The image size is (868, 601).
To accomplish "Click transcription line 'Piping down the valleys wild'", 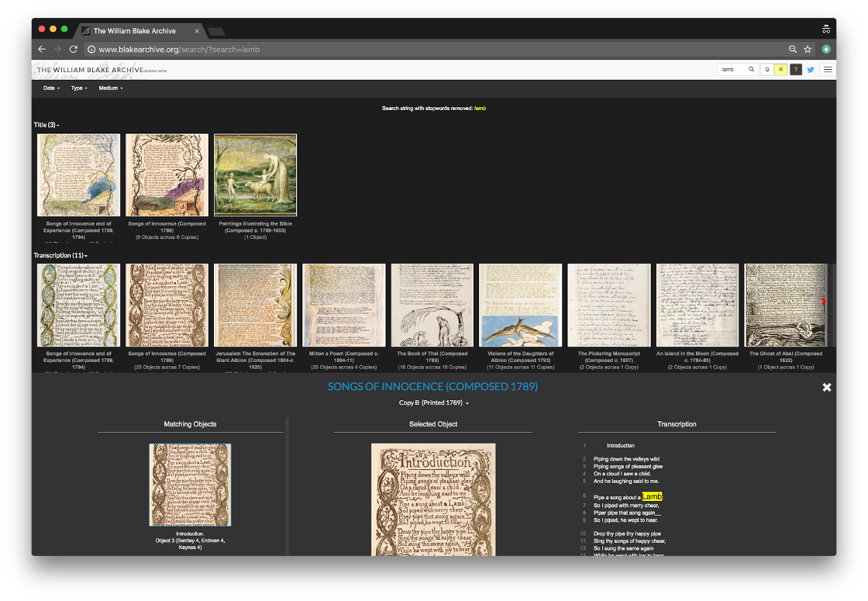I will (626, 459).
